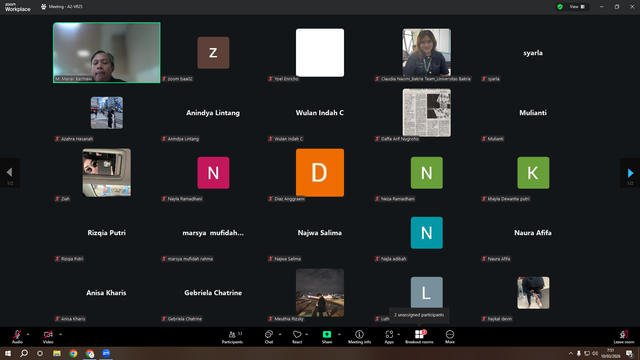
Task: Open Windows taskbar search
Action: point(24,353)
